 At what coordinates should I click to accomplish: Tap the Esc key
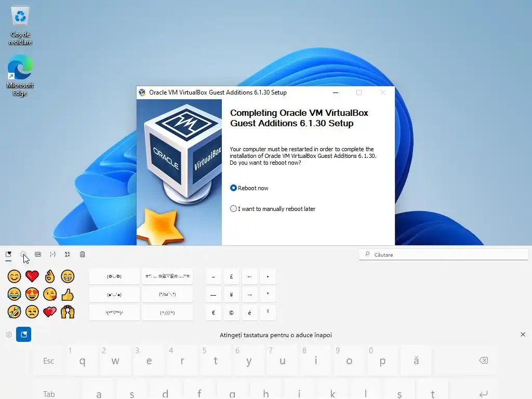48,361
